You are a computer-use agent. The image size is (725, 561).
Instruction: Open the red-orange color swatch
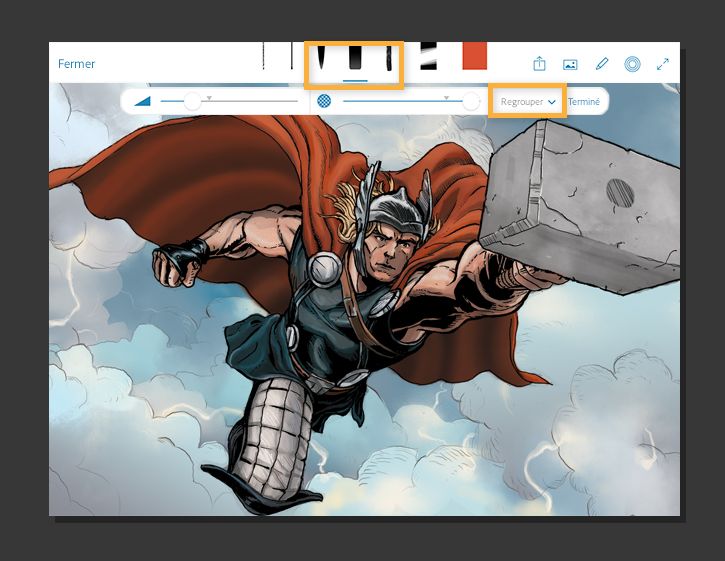[x=474, y=56]
